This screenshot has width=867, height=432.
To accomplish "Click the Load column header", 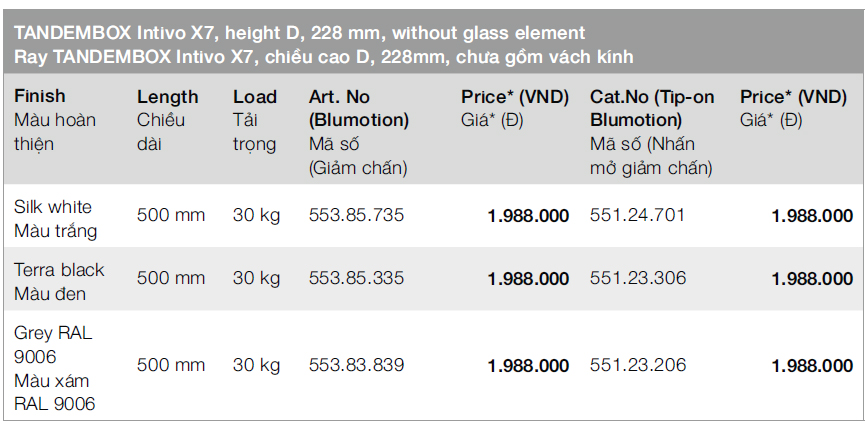I will pyautogui.click(x=255, y=97).
